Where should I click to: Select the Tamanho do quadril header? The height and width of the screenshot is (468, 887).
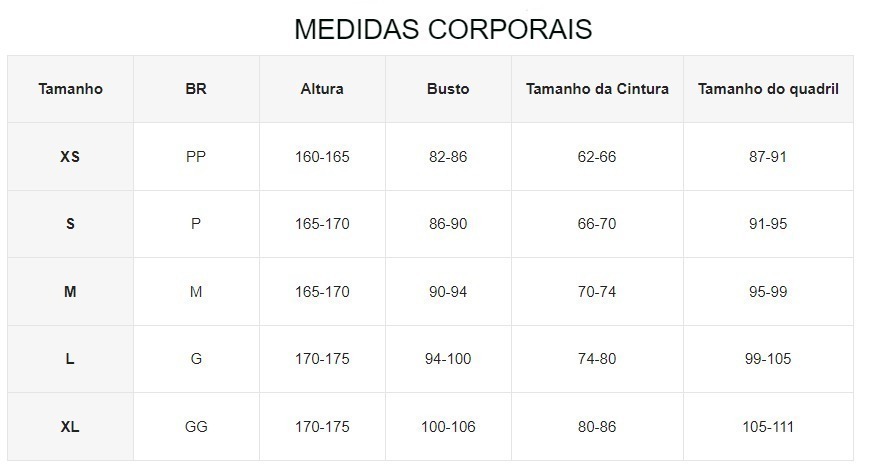coord(768,89)
